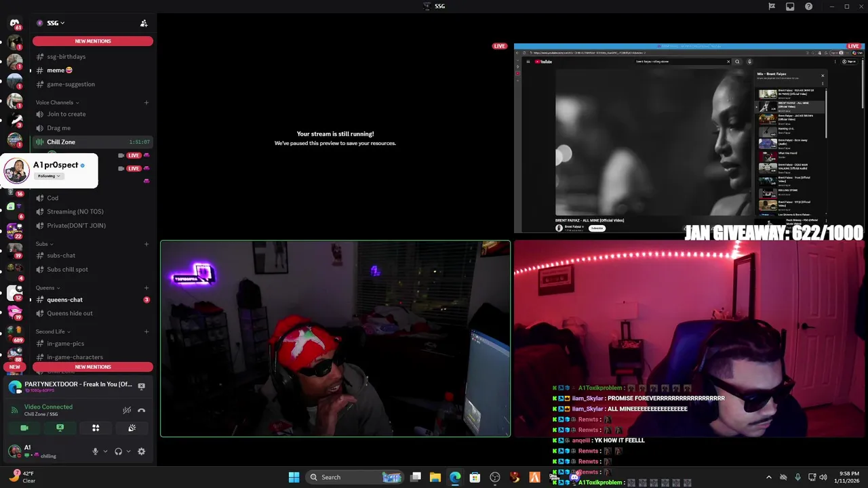Expand microphone input options chevron

[105, 451]
